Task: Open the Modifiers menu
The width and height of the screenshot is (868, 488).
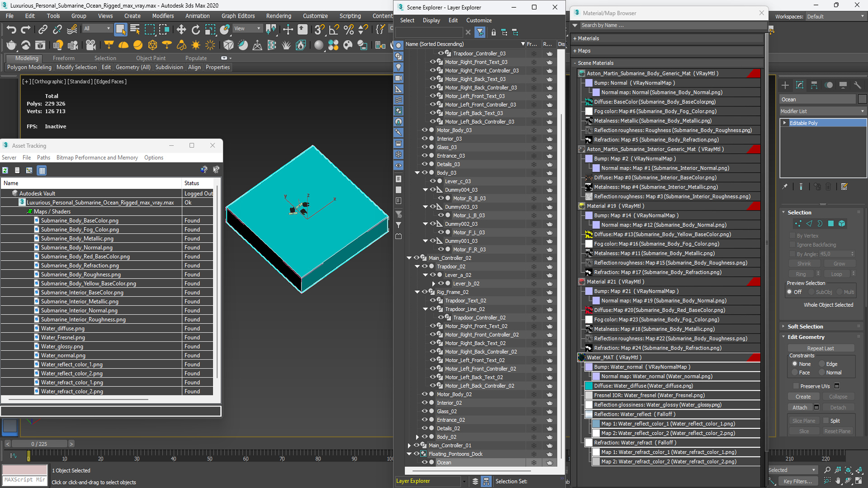Action: (x=163, y=16)
